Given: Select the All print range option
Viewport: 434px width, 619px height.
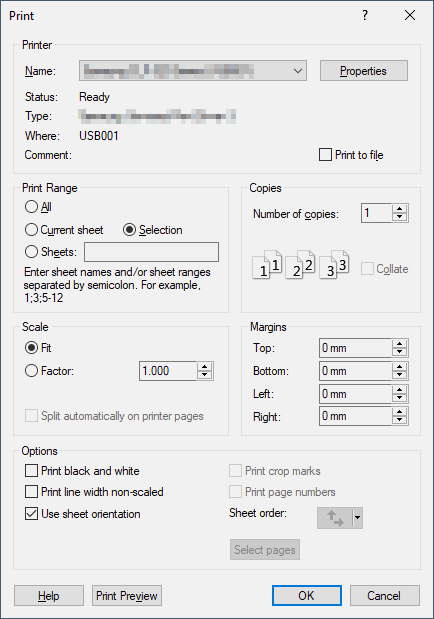Looking at the screenshot, I should (31, 206).
